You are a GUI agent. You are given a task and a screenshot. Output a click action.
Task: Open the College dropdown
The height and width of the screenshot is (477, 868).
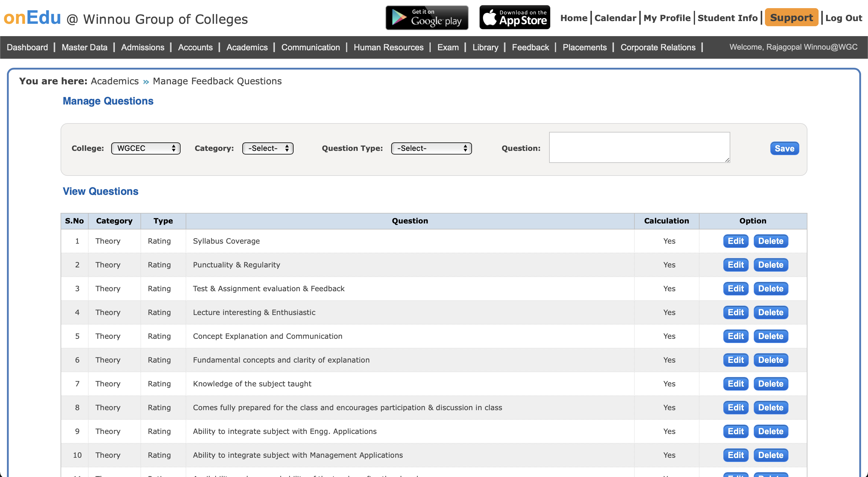point(146,148)
